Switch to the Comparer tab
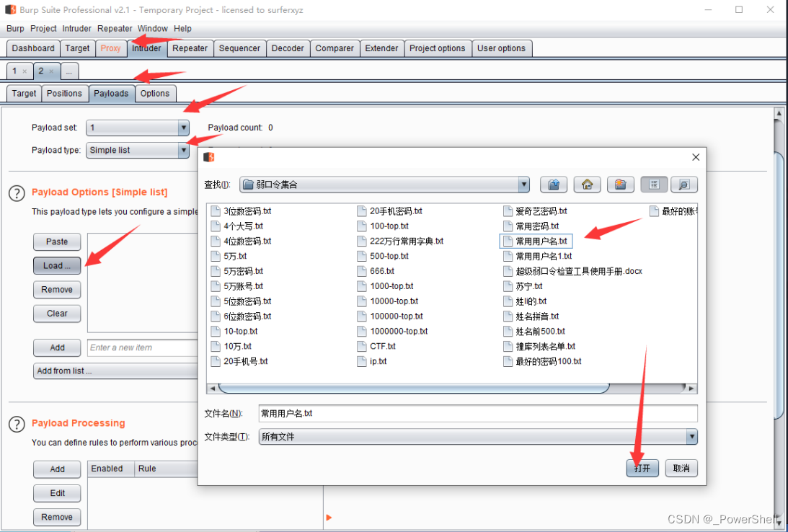This screenshot has height=532, width=788. click(335, 48)
